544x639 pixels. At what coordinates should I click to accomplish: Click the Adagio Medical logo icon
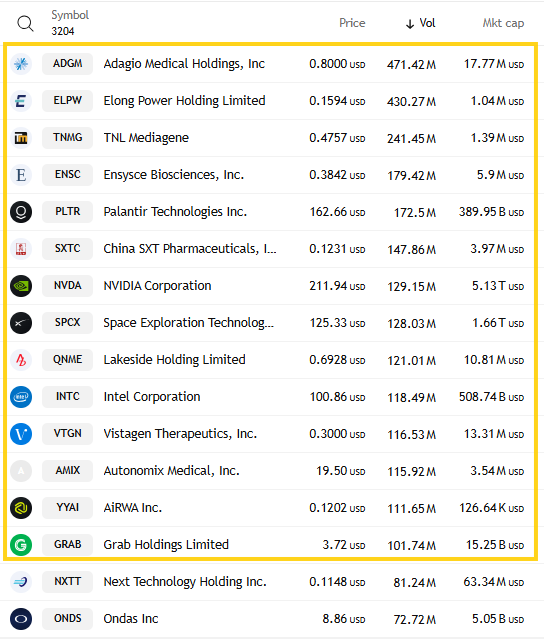(x=21, y=64)
